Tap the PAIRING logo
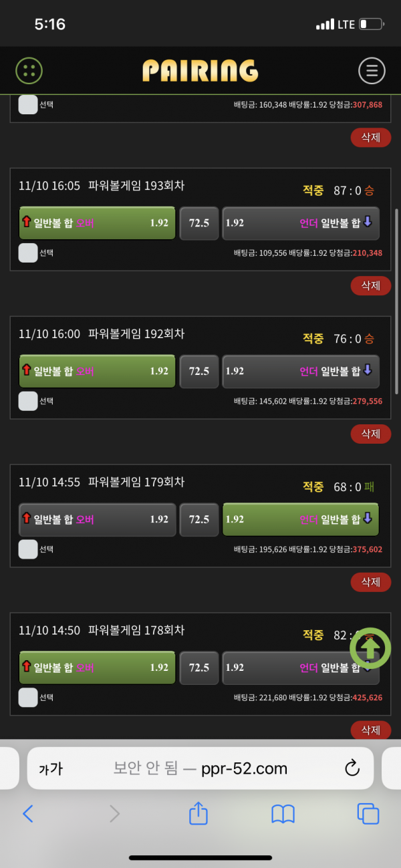401x868 pixels. (200, 71)
